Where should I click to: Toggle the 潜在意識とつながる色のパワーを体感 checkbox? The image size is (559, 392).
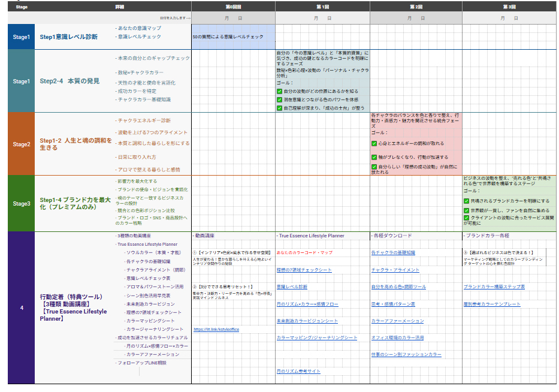279,99
